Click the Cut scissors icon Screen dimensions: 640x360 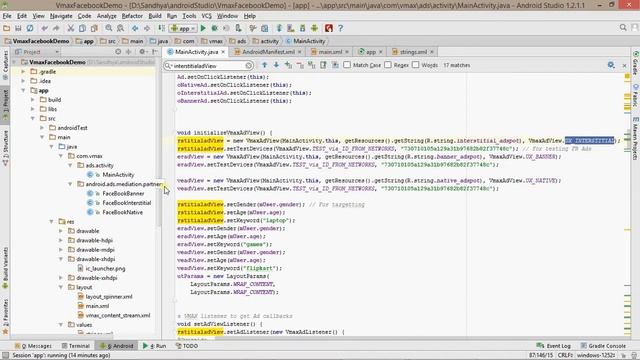[x=71, y=28]
